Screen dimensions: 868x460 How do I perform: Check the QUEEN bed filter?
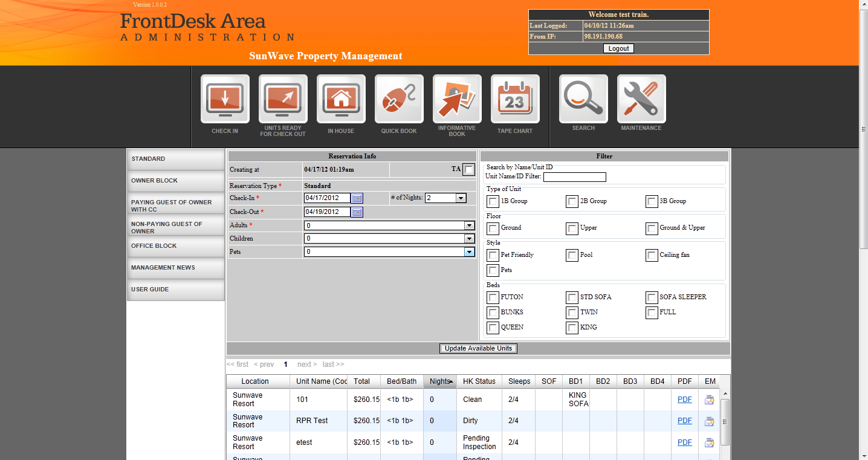pyautogui.click(x=493, y=328)
